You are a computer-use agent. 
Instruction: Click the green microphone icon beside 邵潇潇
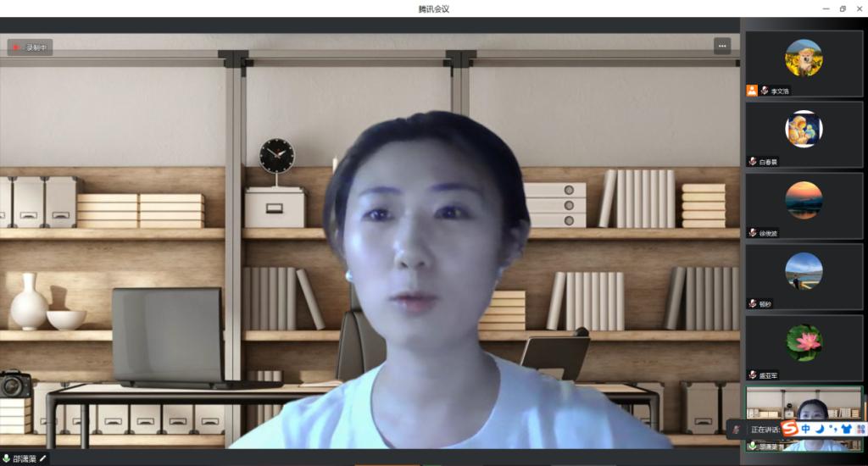[7, 458]
